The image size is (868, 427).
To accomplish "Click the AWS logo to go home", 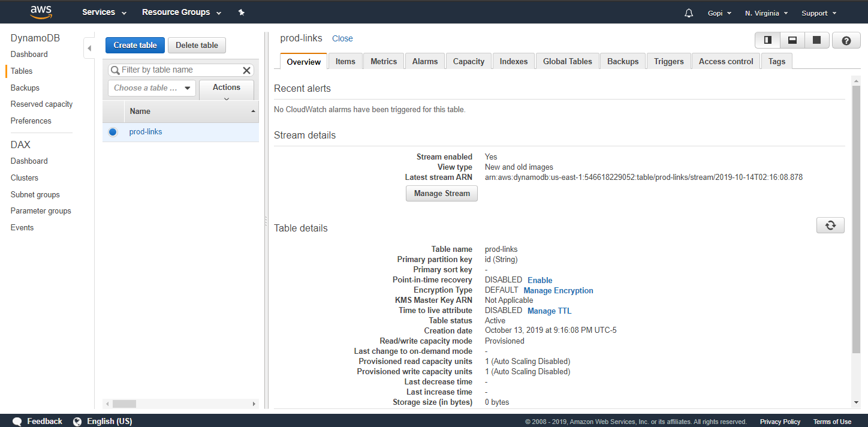I will 40,12.
